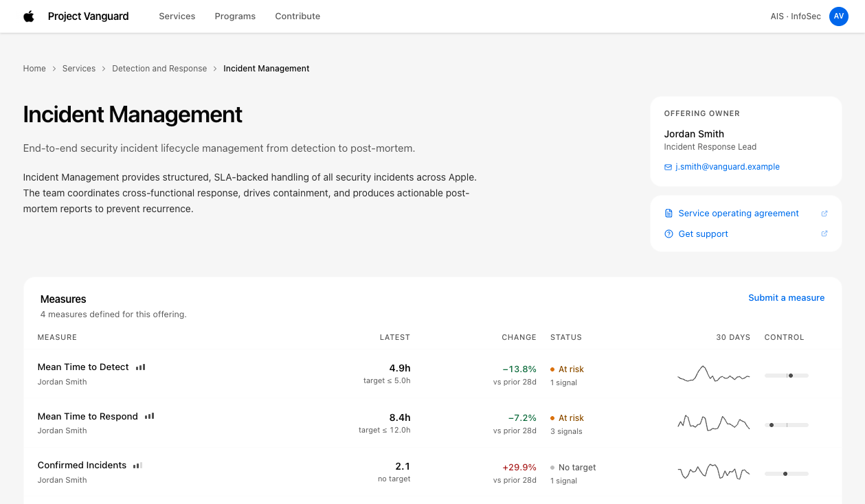This screenshot has width=865, height=504.
Task: Click 30-day sparkline for Mean Time to Respond
Action: pyautogui.click(x=713, y=423)
